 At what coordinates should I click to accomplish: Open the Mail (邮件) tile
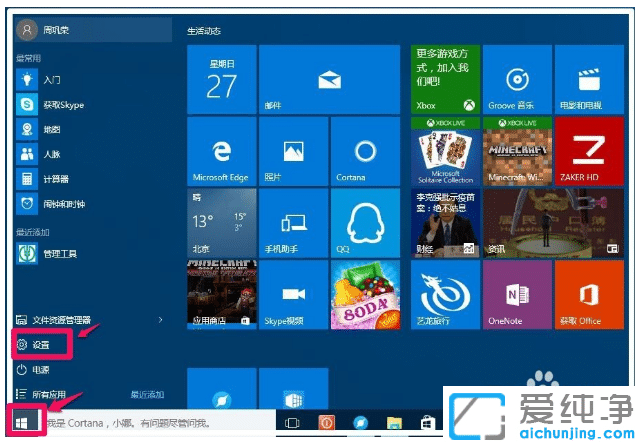329,80
